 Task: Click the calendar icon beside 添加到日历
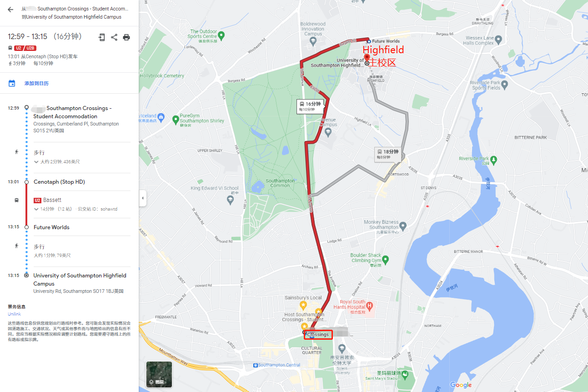tap(12, 83)
